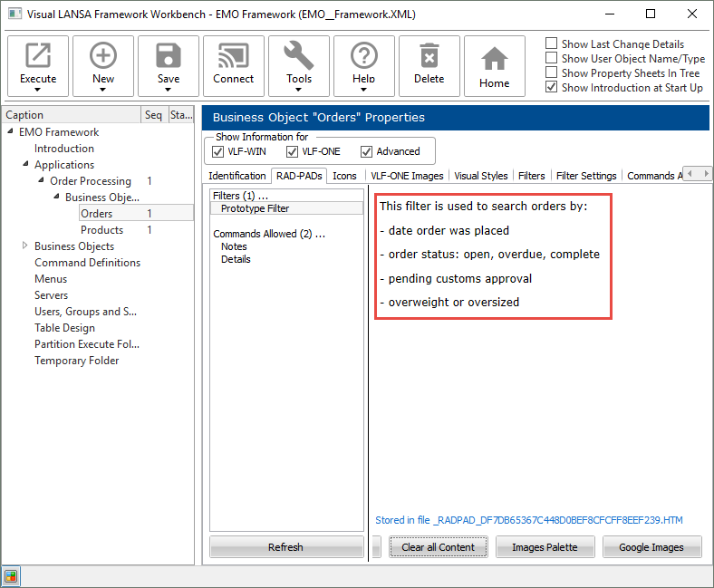Select the Introduction tree item
This screenshot has height=588, width=714.
point(64,149)
